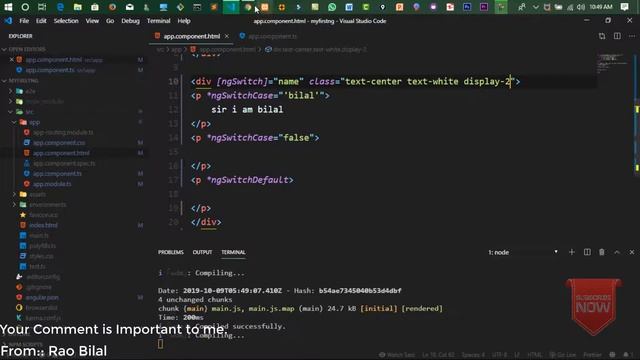Select app.component.ts in Open Editors list
Viewport: 640px width, 360px height.
coord(55,70)
